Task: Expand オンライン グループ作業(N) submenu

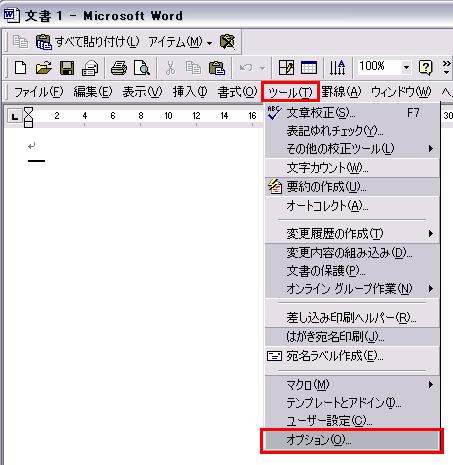Action: [352, 289]
